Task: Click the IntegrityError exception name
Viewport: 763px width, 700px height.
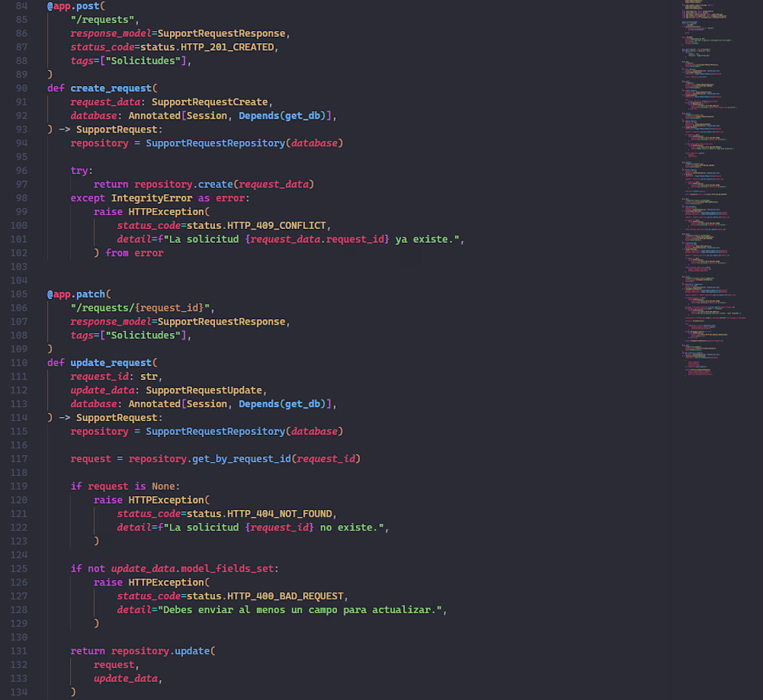Action: coord(151,198)
